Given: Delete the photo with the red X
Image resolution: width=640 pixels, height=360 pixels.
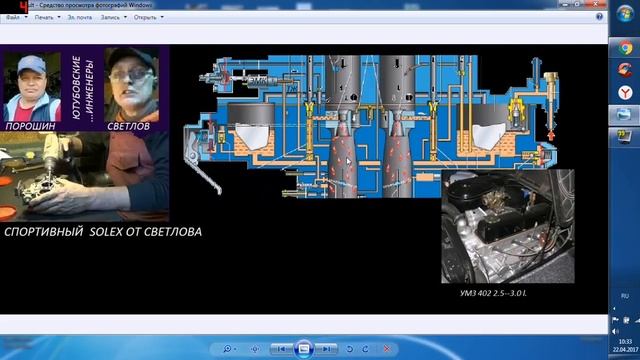Looking at the screenshot, I should (387, 349).
